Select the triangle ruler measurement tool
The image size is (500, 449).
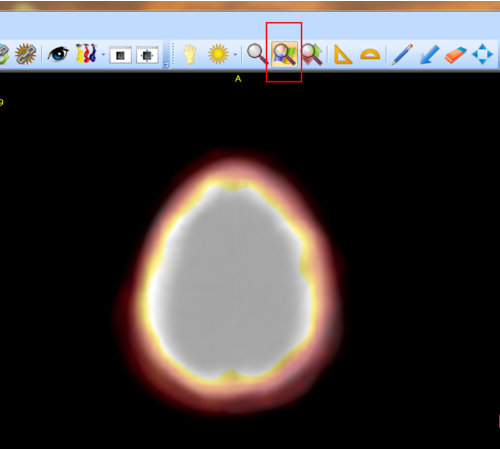coord(343,54)
